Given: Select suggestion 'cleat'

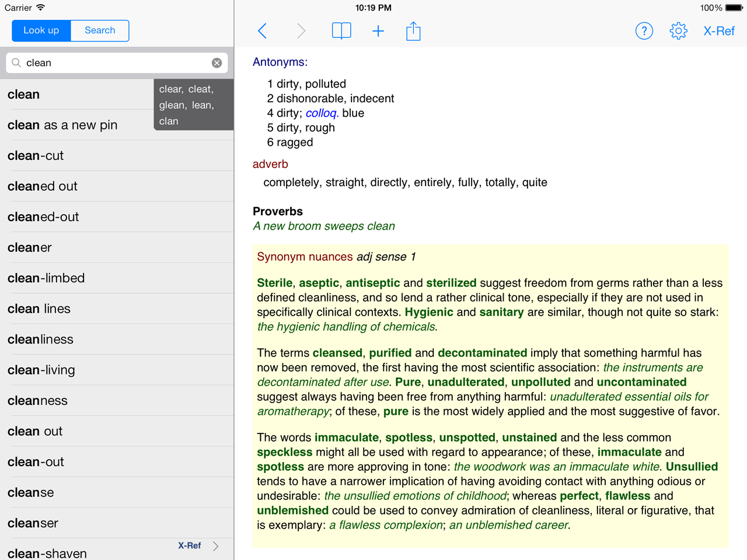Looking at the screenshot, I should (x=201, y=89).
